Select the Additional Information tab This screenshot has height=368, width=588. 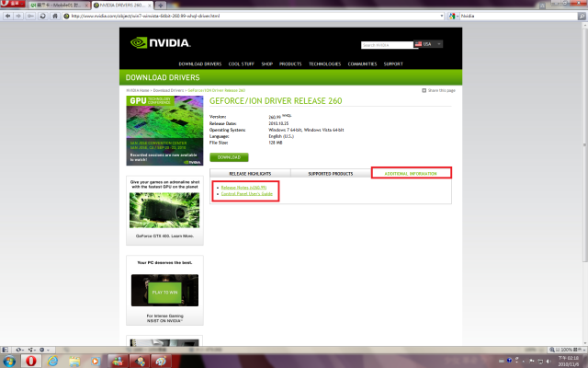(411, 174)
